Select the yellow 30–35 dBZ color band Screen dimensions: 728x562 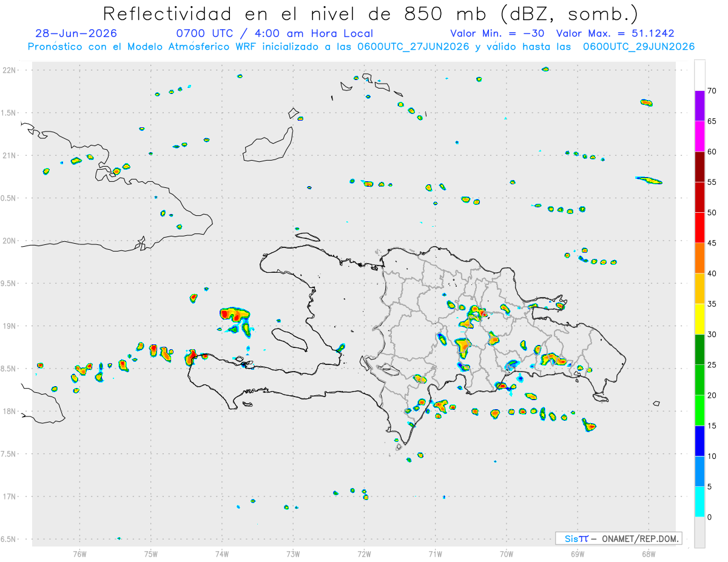point(699,319)
